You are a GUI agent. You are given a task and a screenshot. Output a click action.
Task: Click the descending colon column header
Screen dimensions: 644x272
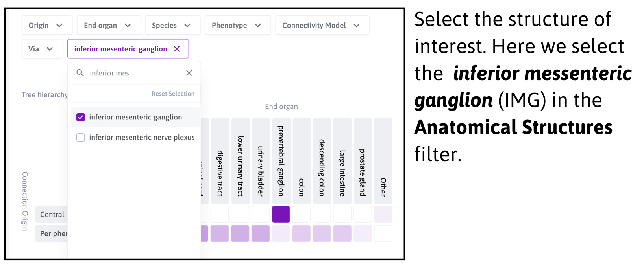click(322, 161)
